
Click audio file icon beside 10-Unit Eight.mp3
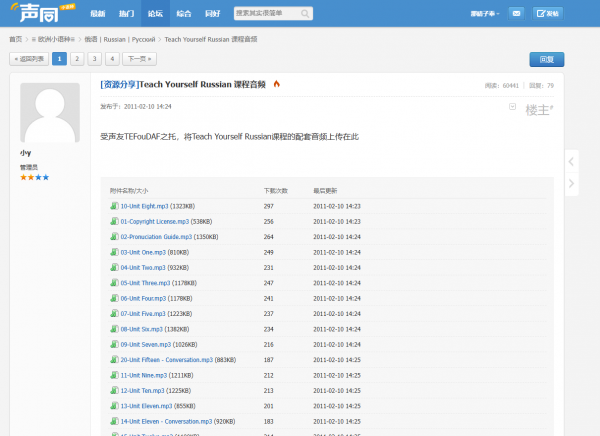pos(114,206)
